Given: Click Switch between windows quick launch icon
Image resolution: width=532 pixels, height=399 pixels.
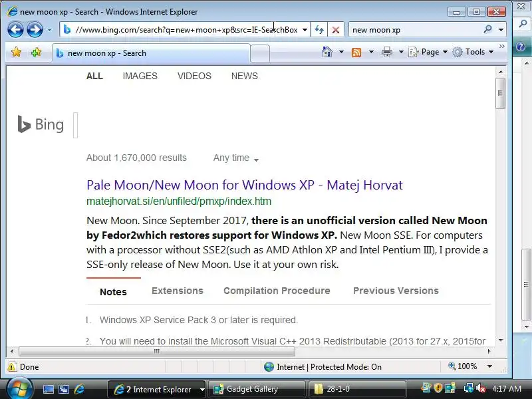Looking at the screenshot, I should (x=64, y=389).
